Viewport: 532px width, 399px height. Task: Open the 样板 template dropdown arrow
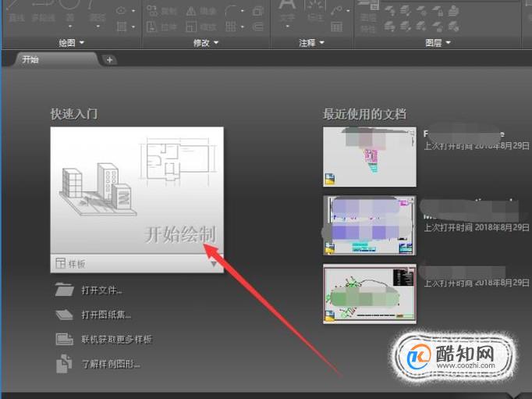click(214, 263)
